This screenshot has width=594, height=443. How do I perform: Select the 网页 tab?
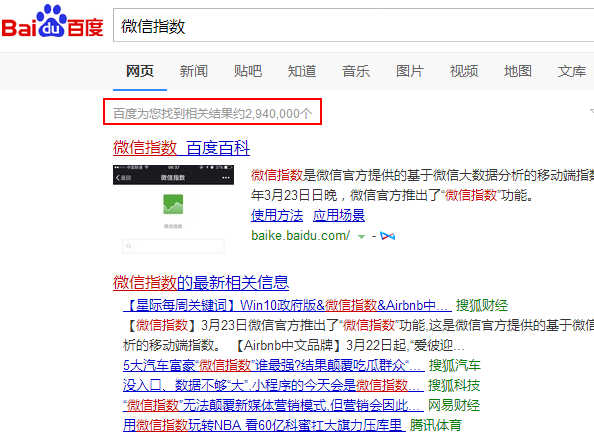click(x=140, y=71)
